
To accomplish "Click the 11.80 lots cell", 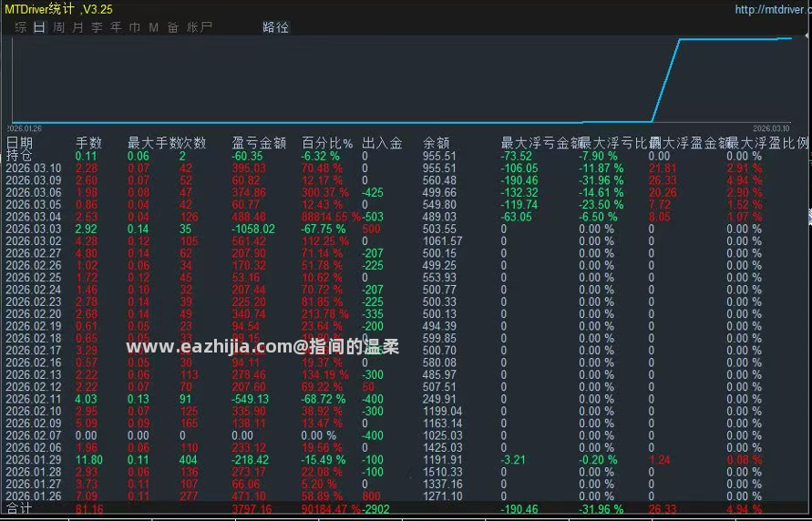I will 89,460.
